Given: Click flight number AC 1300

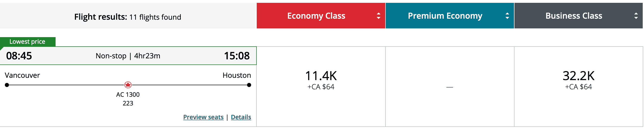Looking at the screenshot, I should click(x=128, y=94).
